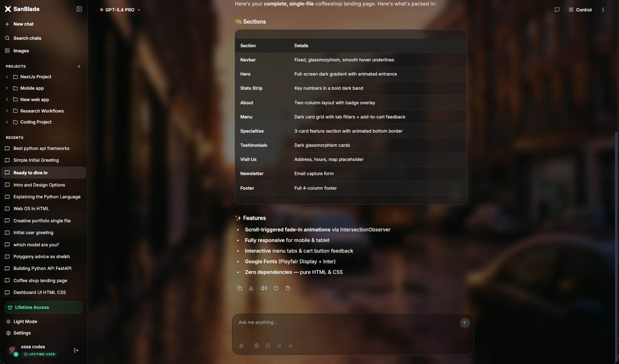The height and width of the screenshot is (364, 619).
Task: Download the response
Action: (x=251, y=288)
